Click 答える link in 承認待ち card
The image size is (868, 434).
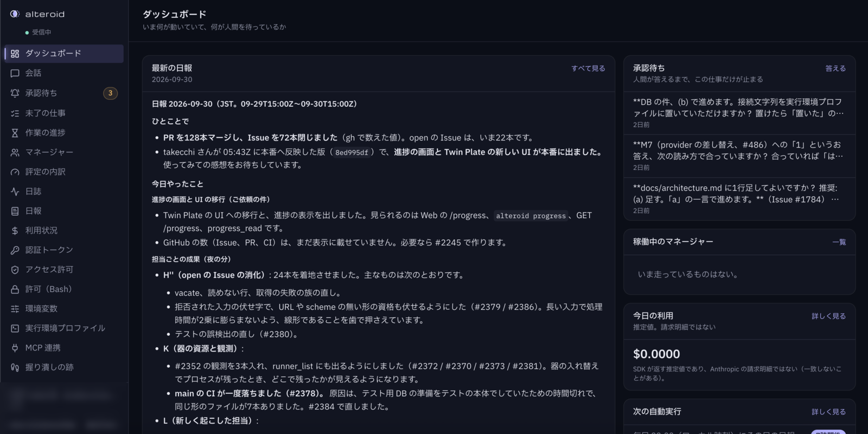(835, 68)
